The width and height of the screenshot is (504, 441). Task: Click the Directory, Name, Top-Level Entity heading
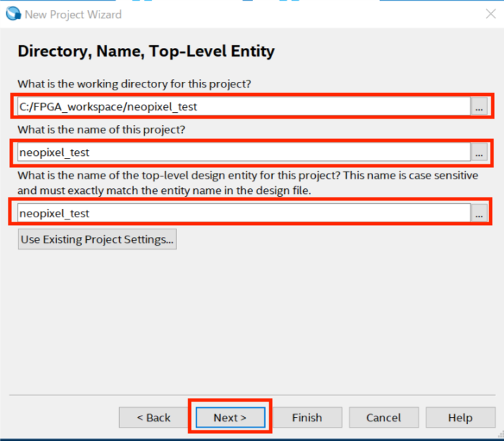[x=146, y=52]
